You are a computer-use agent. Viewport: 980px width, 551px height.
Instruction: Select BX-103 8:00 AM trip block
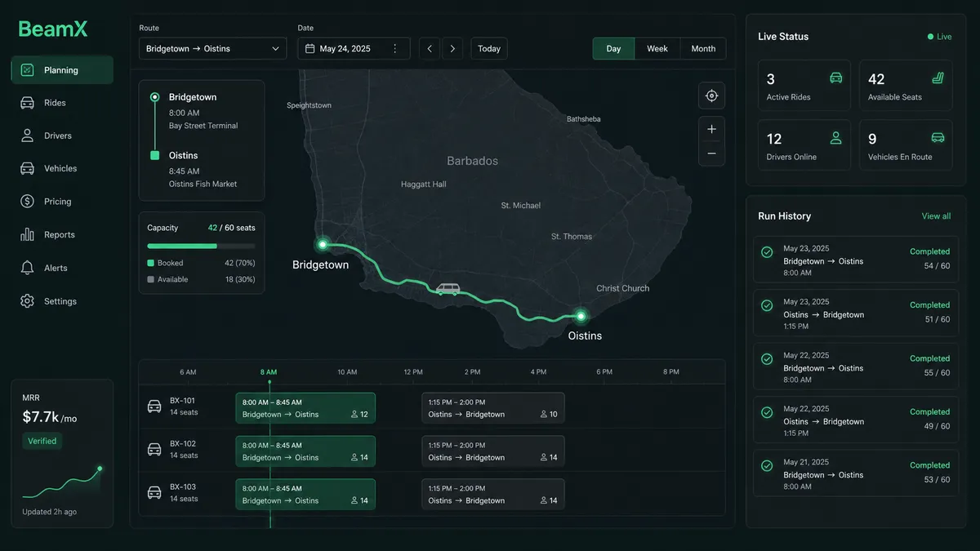[305, 495]
